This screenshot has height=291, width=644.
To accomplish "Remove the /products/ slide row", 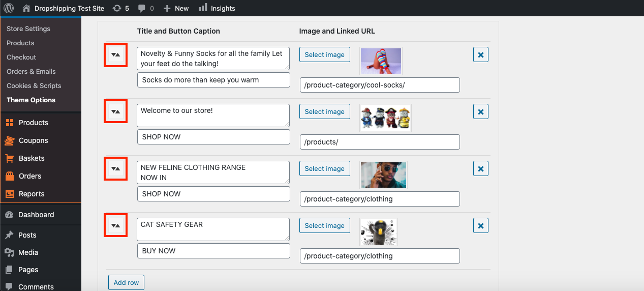I will (x=481, y=111).
